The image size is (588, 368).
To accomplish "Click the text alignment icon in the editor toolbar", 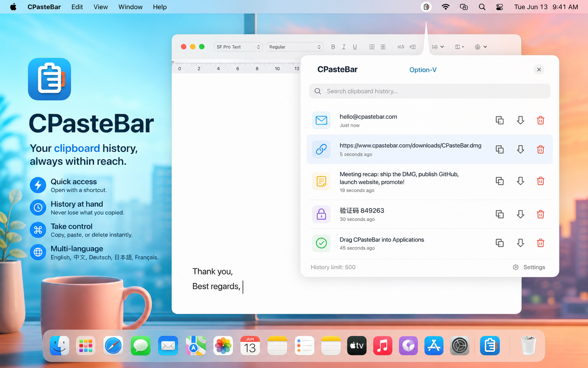I will coord(383,47).
